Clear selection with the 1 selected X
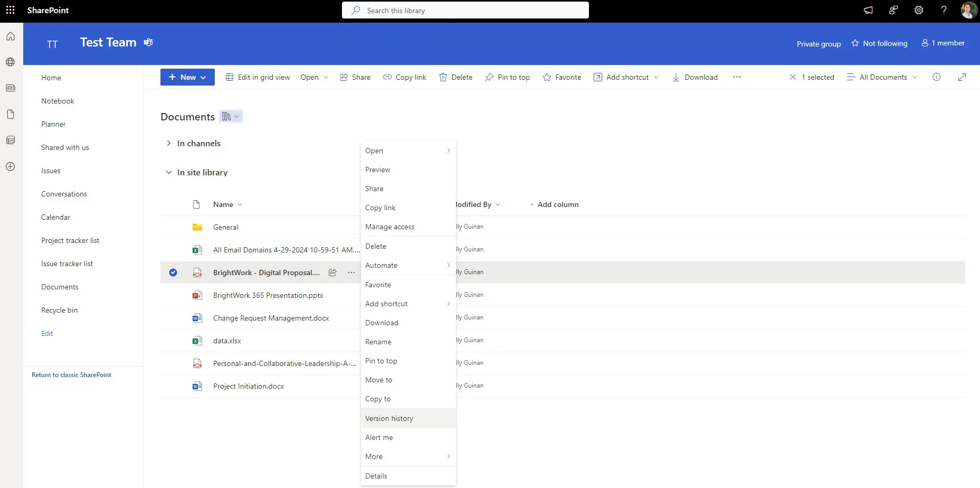The image size is (980, 488). point(793,77)
